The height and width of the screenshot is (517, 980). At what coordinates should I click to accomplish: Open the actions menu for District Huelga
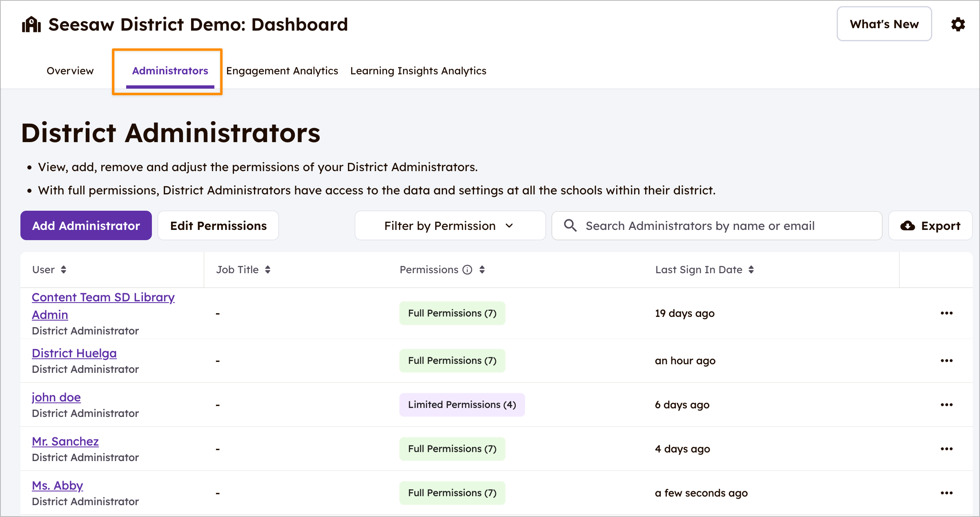tap(947, 360)
